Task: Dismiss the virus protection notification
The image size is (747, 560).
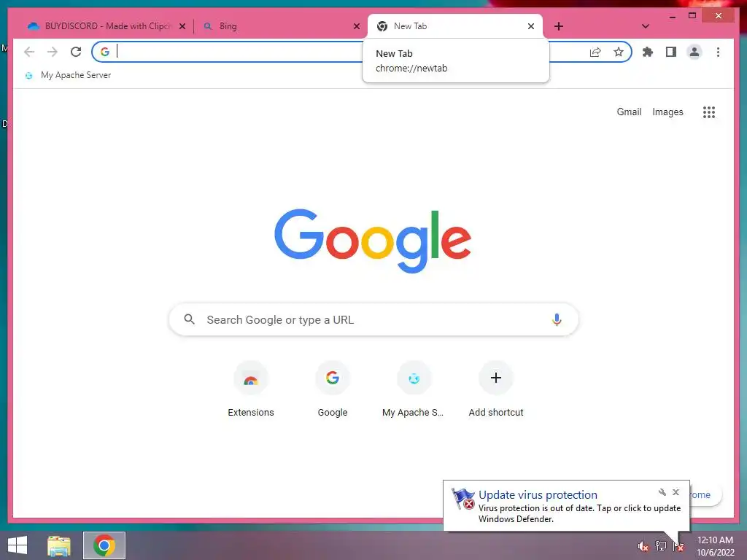Action: click(676, 492)
